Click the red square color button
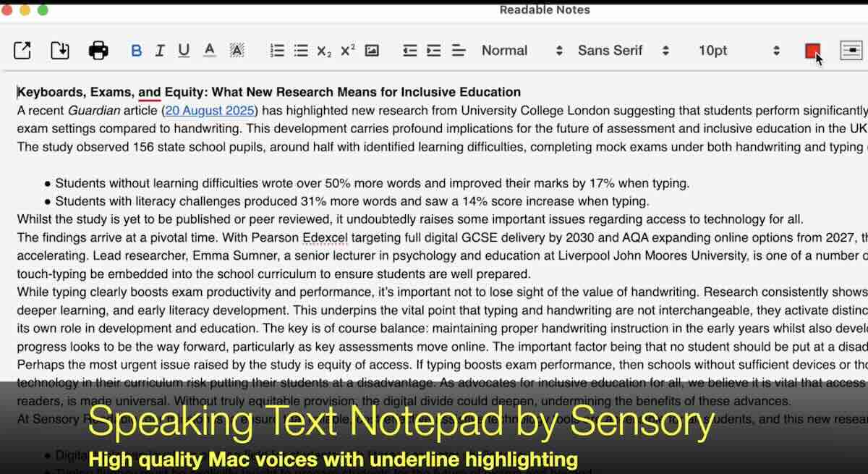The image size is (868, 474). [x=812, y=51]
